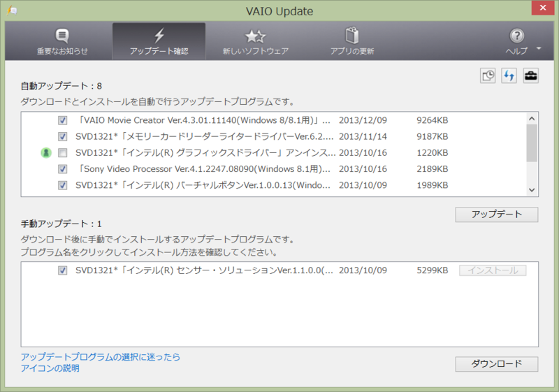Select the インテル(R) グラフィックスドライバー entry
The height and width of the screenshot is (392, 559).
[x=205, y=152]
